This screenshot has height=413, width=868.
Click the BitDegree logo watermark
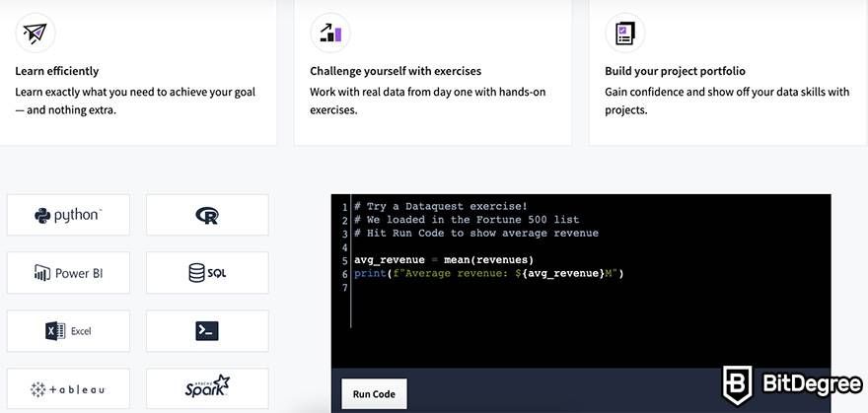coord(792,384)
